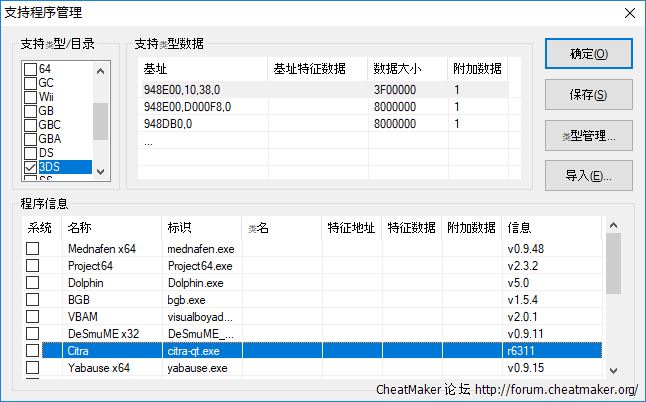The height and width of the screenshot is (402, 646).
Task: Enable the Dolphin program checkbox
Action: (33, 283)
